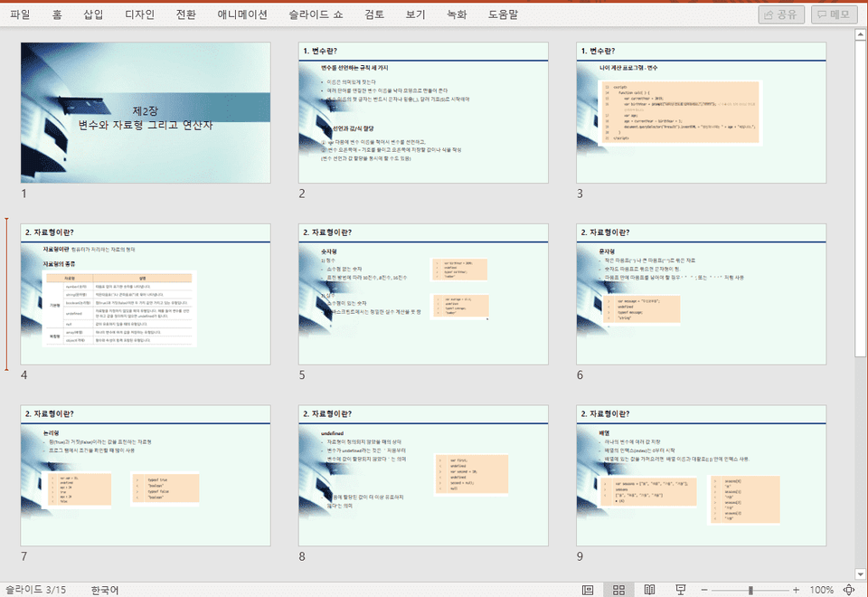Open the 애니메이션 tab
The image size is (868, 597).
coord(242,14)
